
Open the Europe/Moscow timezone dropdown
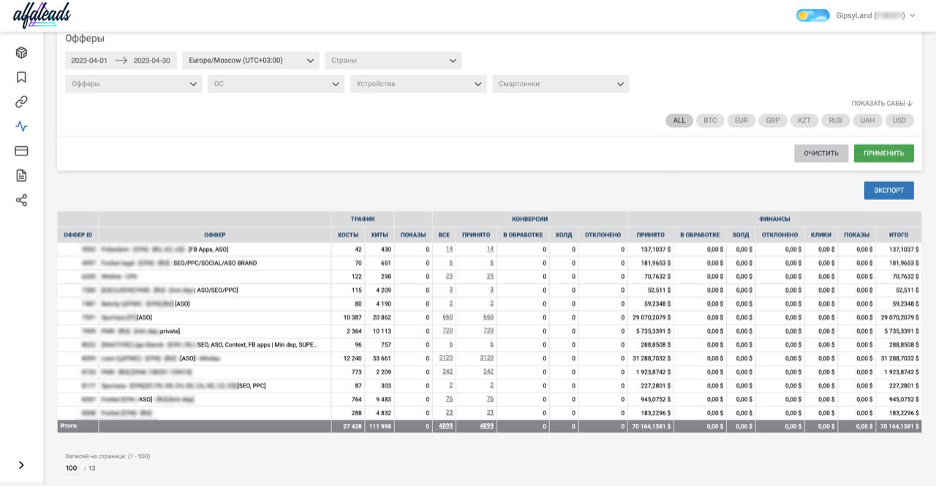click(250, 60)
